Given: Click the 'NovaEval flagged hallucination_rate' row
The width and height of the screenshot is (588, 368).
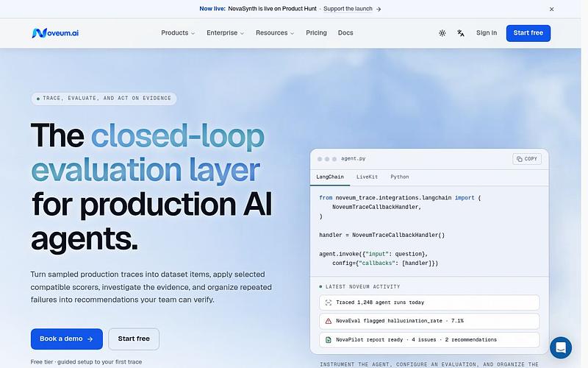Looking at the screenshot, I should tap(429, 321).
